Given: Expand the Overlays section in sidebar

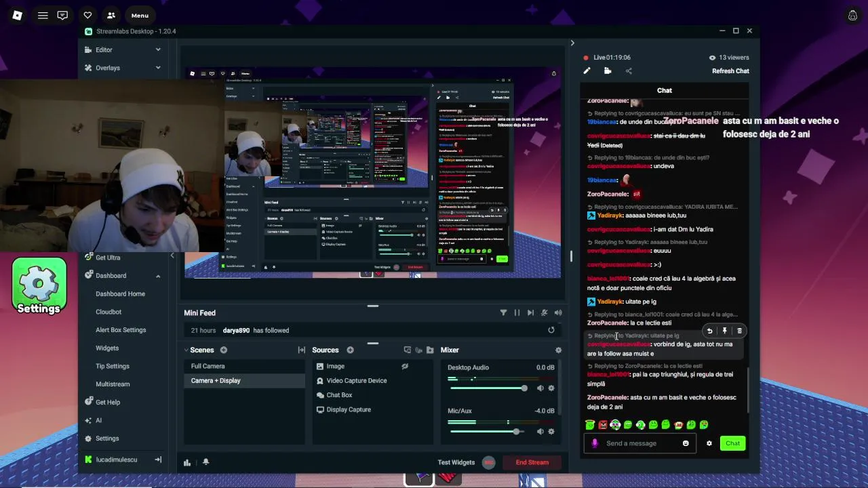Looking at the screenshot, I should click(123, 68).
